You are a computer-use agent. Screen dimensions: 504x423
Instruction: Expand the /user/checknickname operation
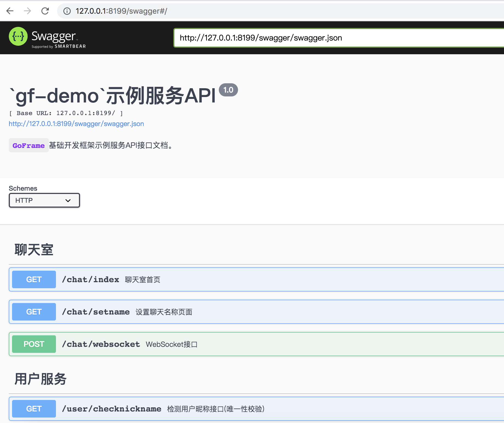tap(302, 408)
